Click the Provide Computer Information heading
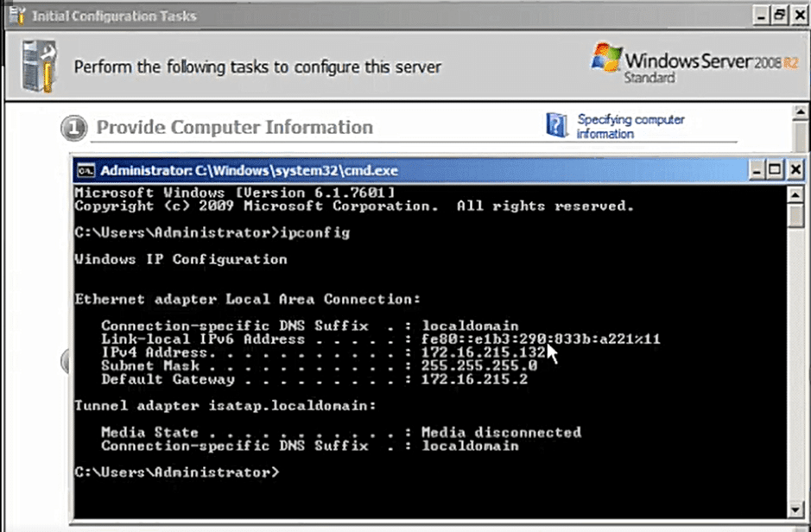 (234, 127)
